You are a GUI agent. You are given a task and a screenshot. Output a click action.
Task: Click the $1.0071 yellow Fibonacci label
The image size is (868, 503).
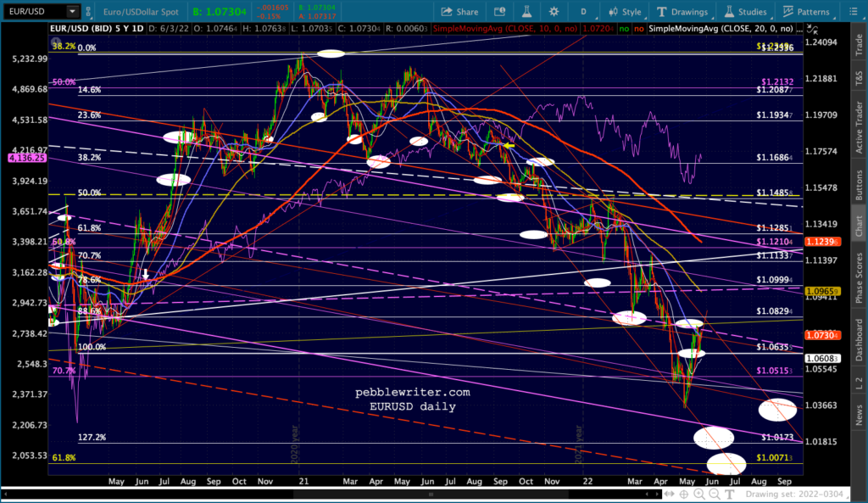[x=775, y=457]
